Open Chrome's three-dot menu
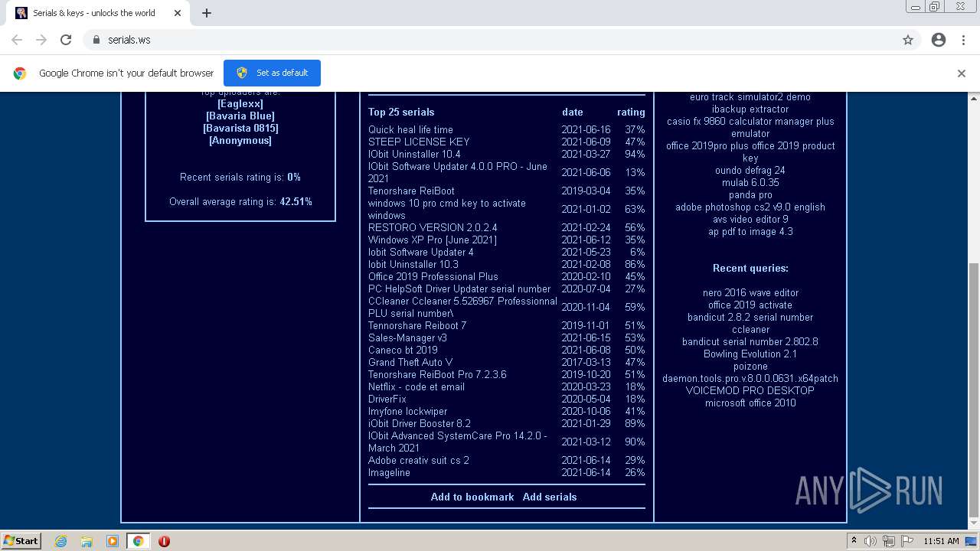Screen dimensions: 980x551 [963, 40]
